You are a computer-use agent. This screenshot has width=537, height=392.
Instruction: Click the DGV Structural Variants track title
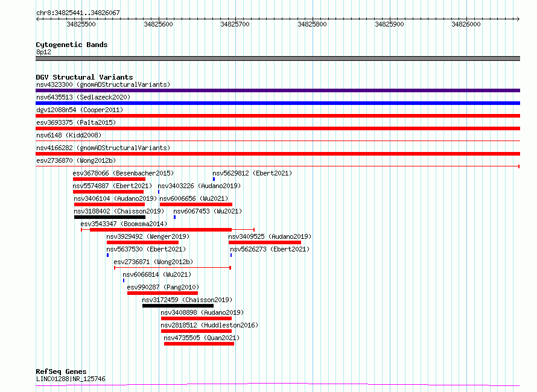[x=84, y=77]
